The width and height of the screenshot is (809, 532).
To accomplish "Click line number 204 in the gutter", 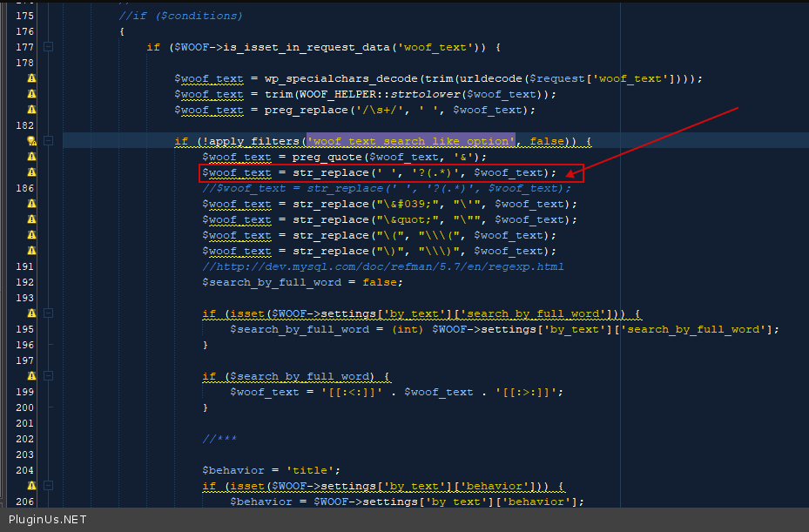I will (25, 470).
